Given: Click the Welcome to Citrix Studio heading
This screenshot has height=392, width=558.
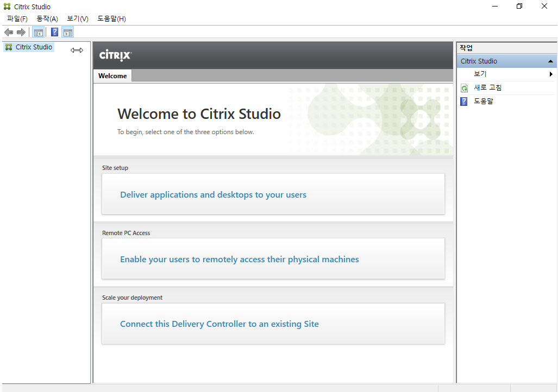Looking at the screenshot, I should 199,114.
